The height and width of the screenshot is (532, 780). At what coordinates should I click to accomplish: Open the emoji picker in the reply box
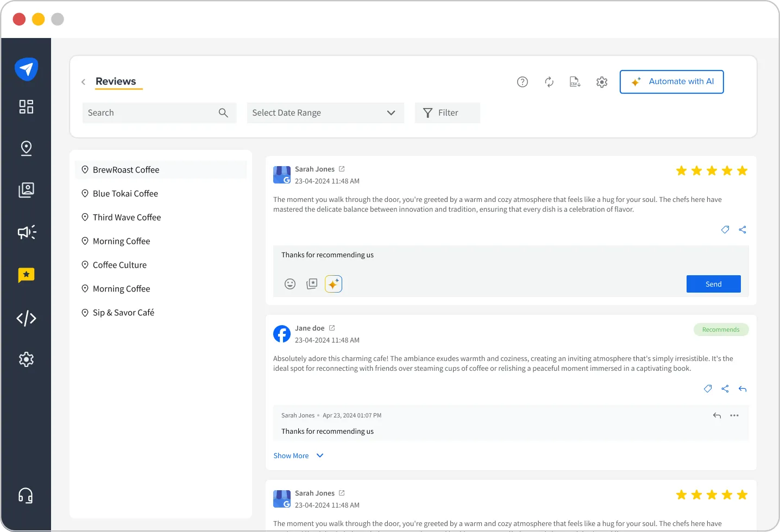coord(290,283)
